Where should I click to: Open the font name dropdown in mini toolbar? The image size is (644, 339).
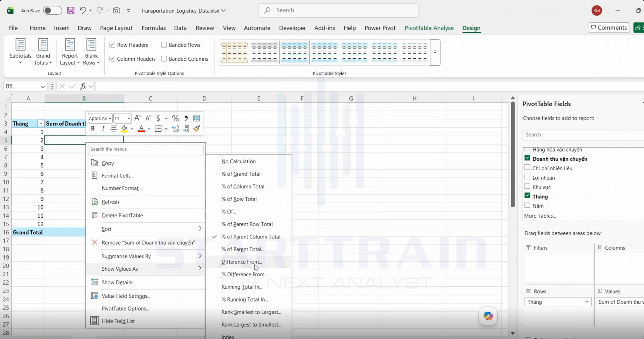pos(110,118)
